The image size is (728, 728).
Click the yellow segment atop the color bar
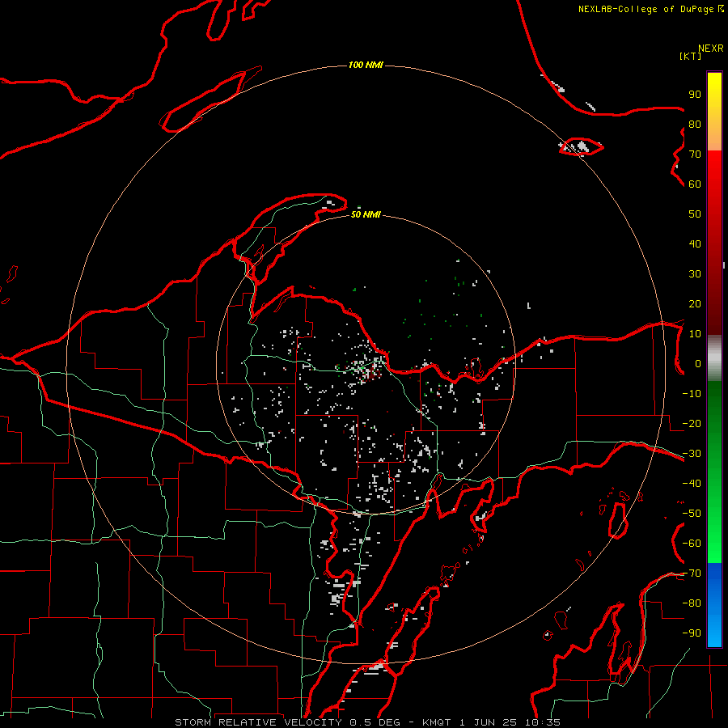click(x=714, y=112)
